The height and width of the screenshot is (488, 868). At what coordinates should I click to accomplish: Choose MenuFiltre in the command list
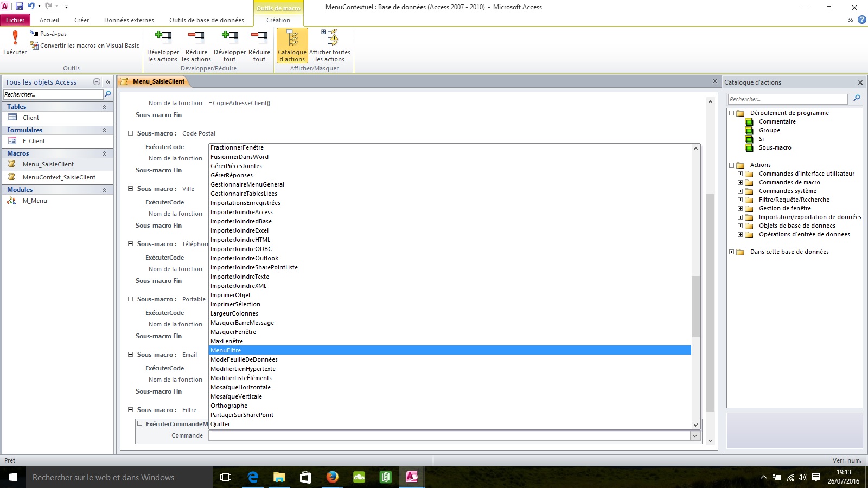pos(450,350)
